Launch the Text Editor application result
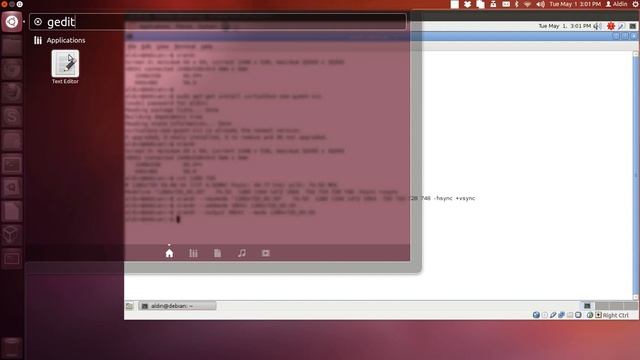Screen dimensions: 640x360 [x=65, y=67]
